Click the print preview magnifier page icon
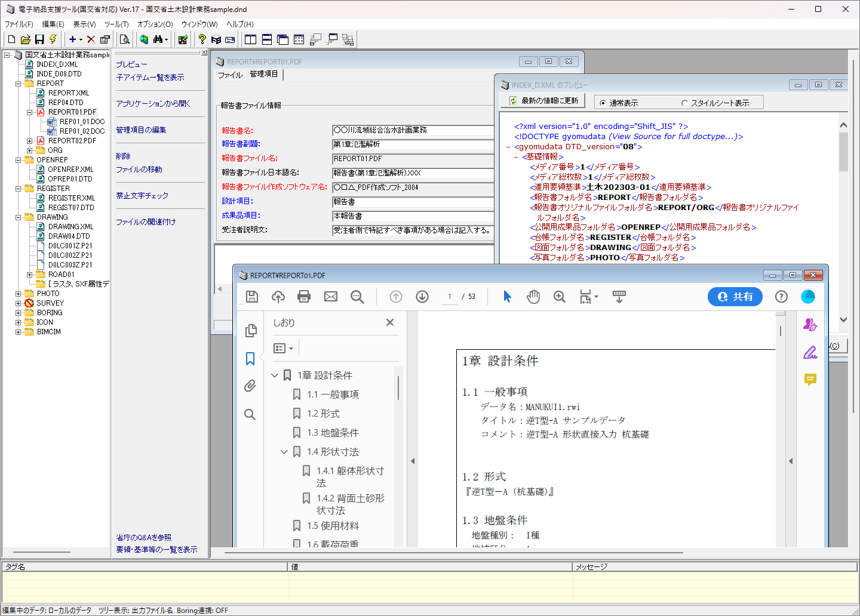Viewport: 860px width, 616px height. (x=124, y=39)
